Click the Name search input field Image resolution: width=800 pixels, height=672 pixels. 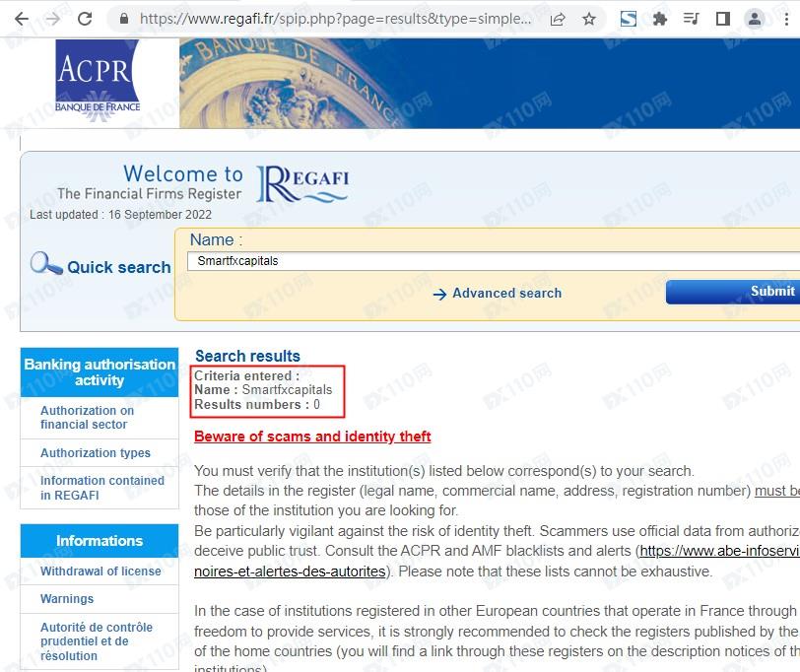(493, 261)
